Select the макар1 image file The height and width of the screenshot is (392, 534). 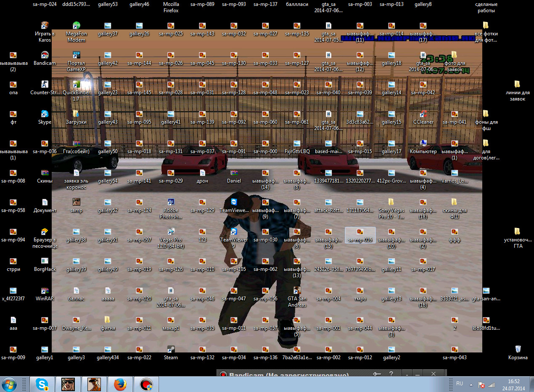171,323
